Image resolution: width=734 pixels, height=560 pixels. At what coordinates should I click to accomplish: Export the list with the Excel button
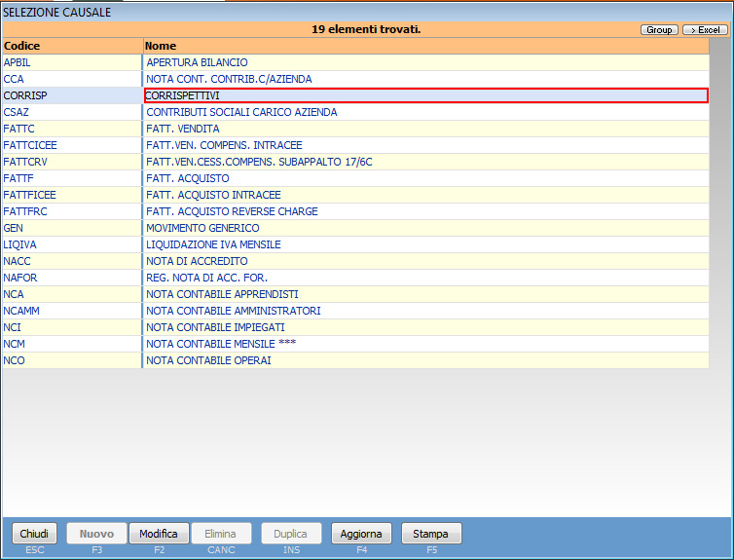click(x=705, y=30)
